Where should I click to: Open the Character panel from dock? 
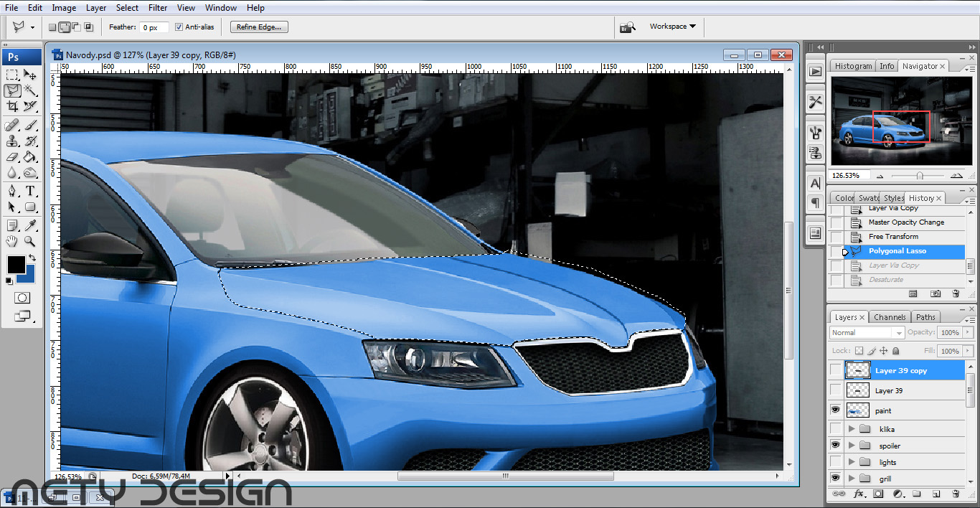tap(816, 184)
